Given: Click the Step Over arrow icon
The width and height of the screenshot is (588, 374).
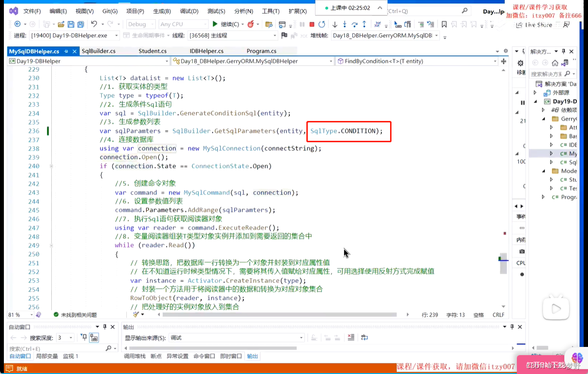Looking at the screenshot, I should 354,24.
